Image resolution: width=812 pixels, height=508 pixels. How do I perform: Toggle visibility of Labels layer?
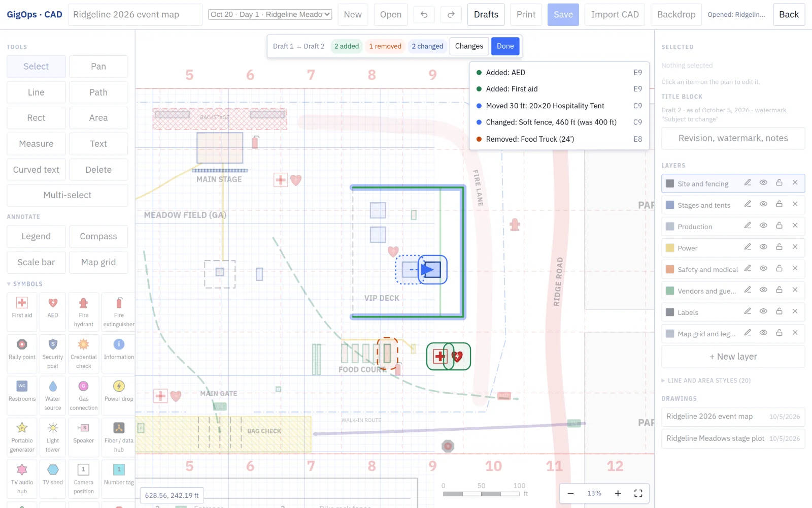tap(763, 311)
